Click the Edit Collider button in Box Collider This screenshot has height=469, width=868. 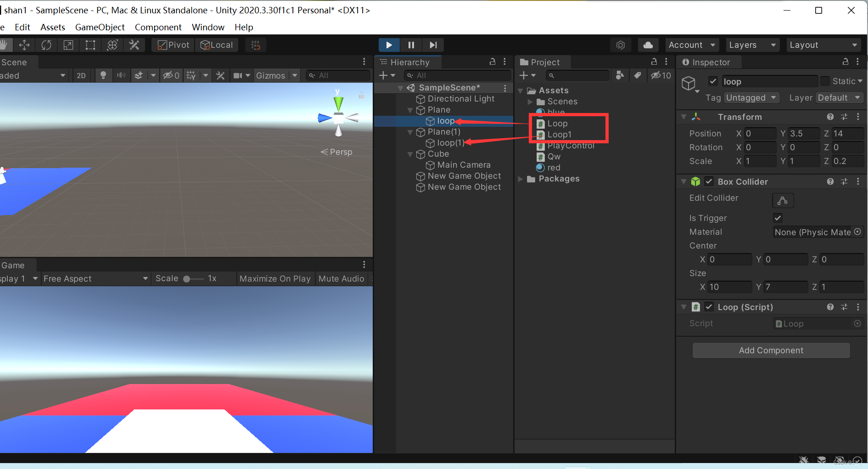tap(783, 200)
